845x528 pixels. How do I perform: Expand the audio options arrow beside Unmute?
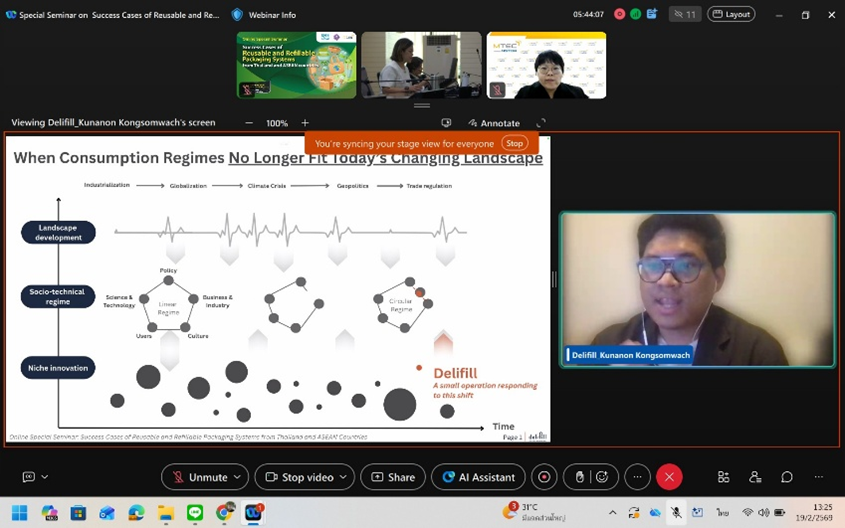coord(238,477)
